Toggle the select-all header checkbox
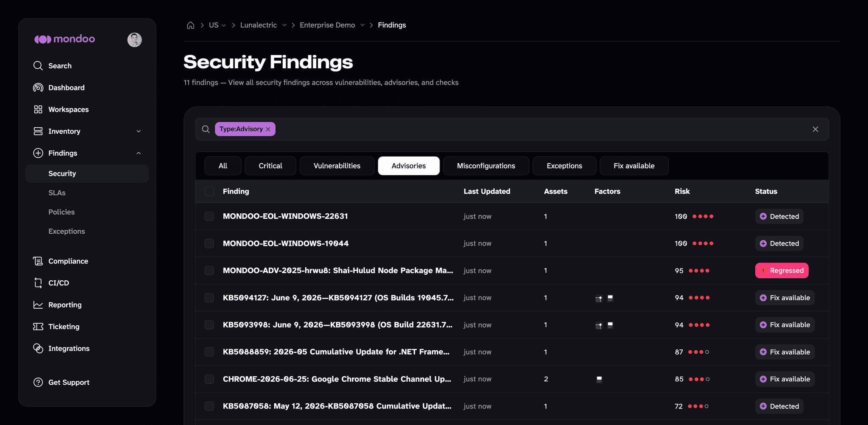 click(209, 191)
